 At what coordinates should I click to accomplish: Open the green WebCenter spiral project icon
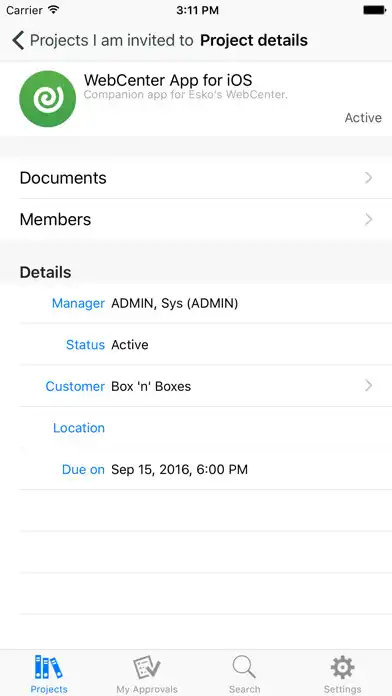coord(48,99)
